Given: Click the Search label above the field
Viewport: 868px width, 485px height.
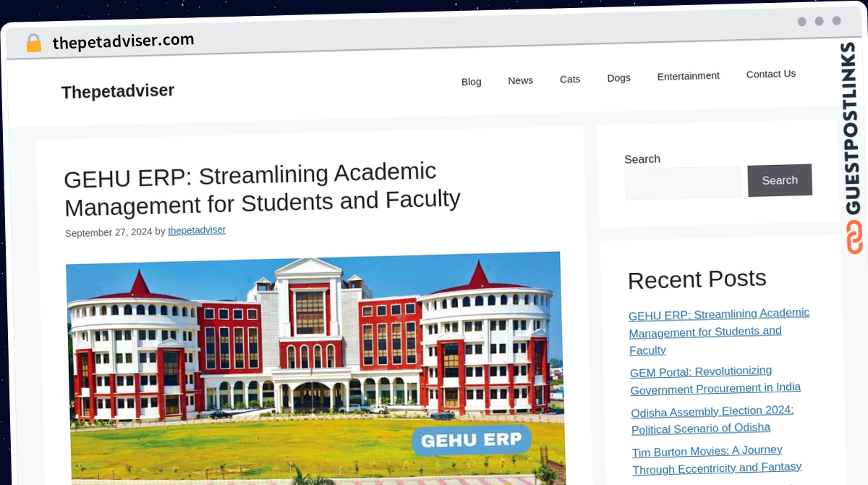Looking at the screenshot, I should click(642, 159).
